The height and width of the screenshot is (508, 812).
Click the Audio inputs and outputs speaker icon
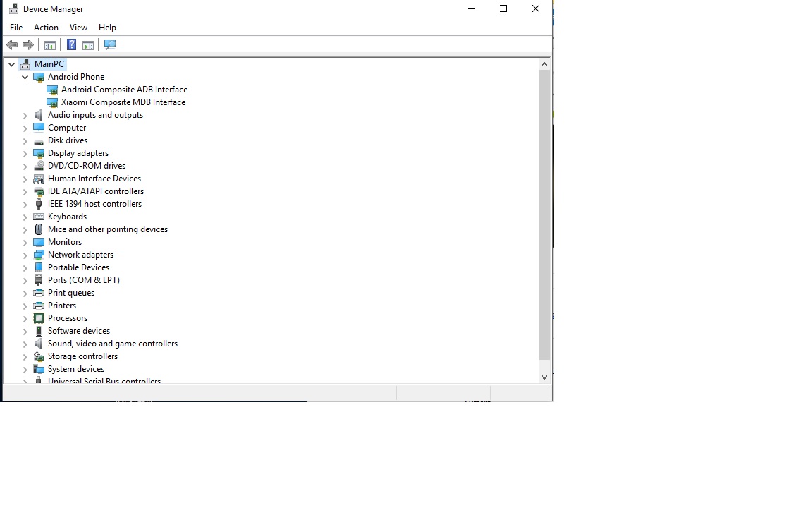pyautogui.click(x=38, y=115)
